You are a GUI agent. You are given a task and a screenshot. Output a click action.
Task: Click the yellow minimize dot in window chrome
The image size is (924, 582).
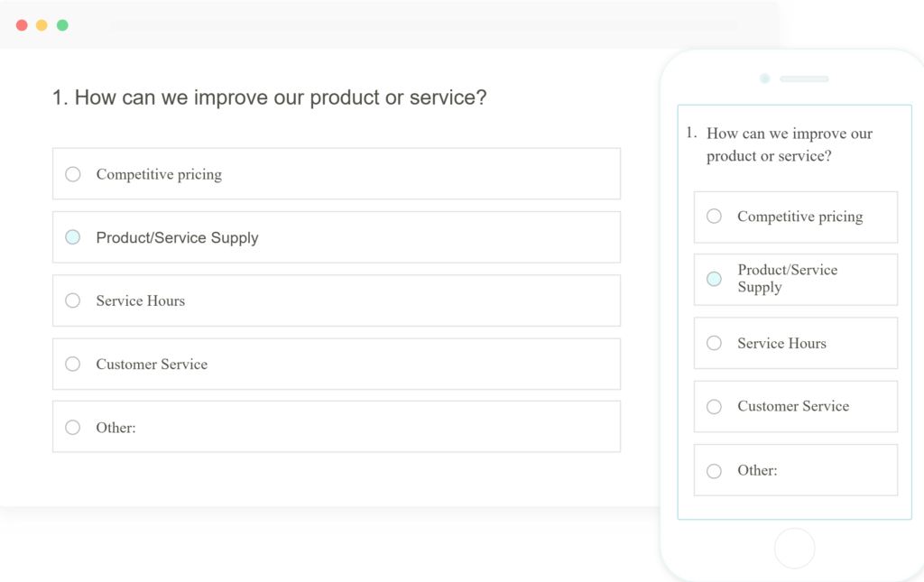[x=41, y=24]
